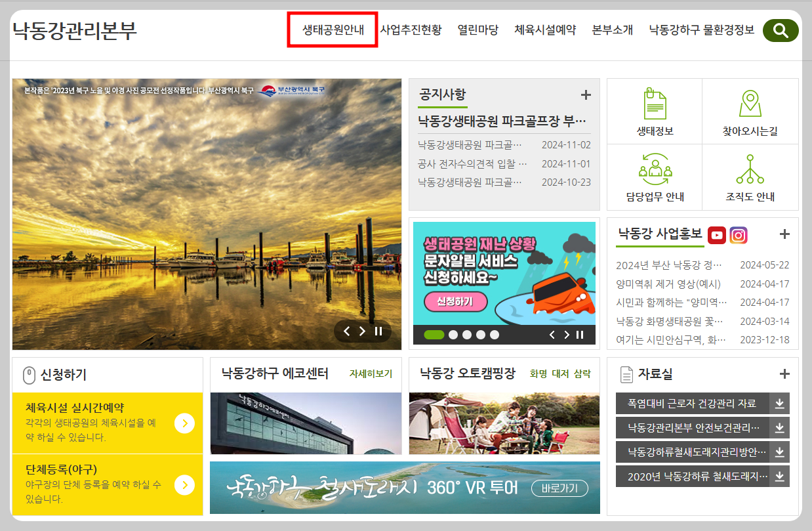Select the active green banner indicator
The image size is (812, 531).
(434, 335)
